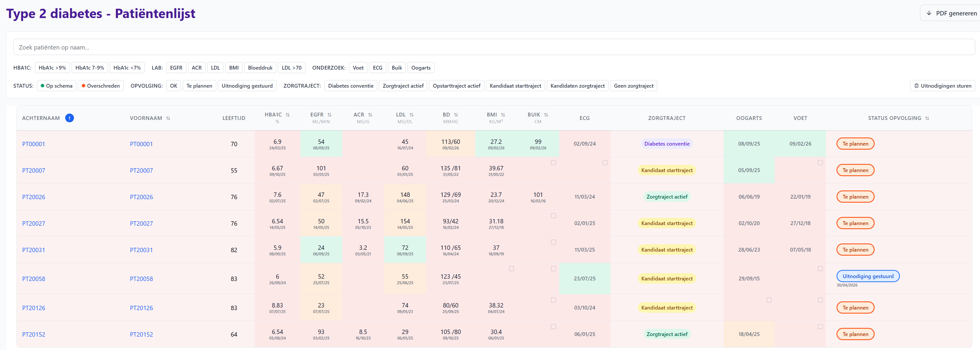Select Zorgtraject actief filter
Screen dimensions: 980x350
tap(403, 86)
